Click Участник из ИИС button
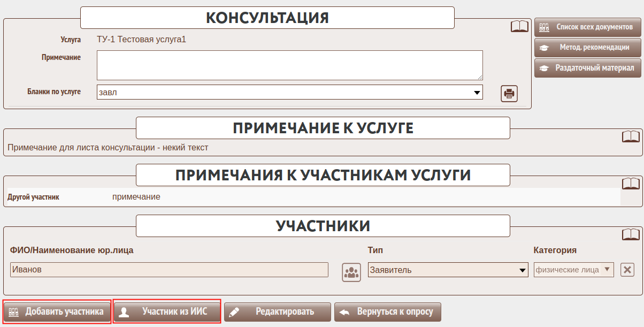This screenshot has width=644, height=327. [167, 311]
